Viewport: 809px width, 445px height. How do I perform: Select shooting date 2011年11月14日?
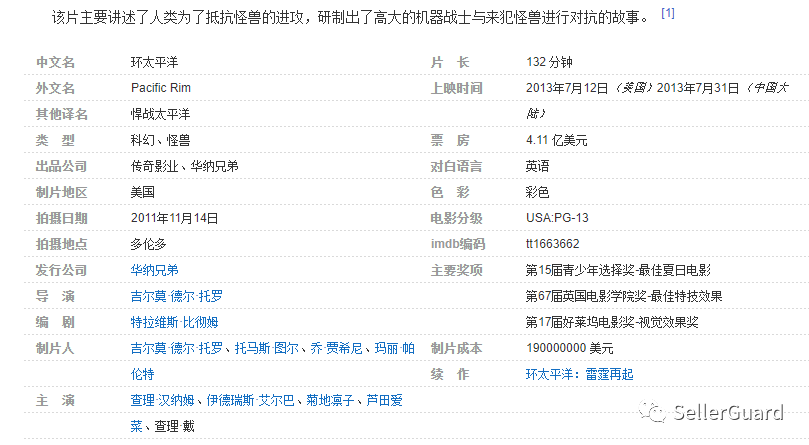tap(174, 218)
